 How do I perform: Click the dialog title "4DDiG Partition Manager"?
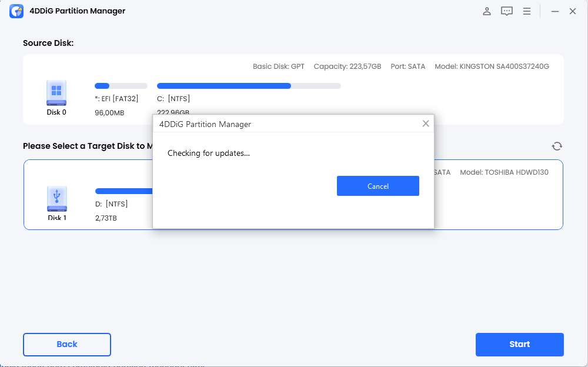coord(205,124)
